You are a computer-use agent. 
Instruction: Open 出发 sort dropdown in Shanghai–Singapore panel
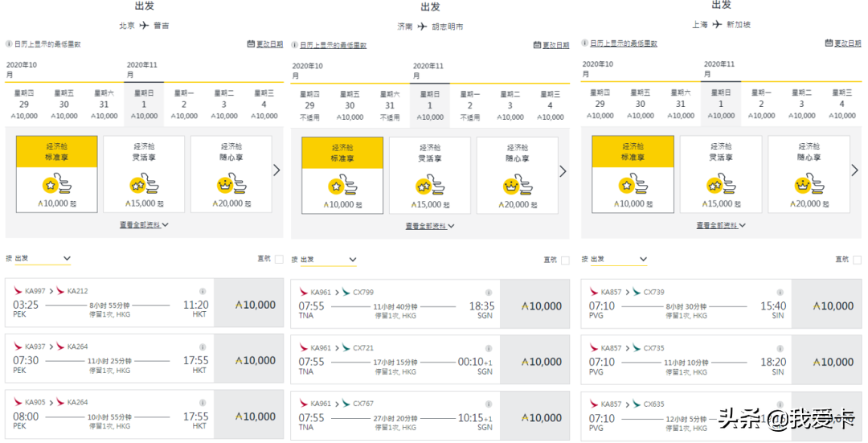point(619,260)
